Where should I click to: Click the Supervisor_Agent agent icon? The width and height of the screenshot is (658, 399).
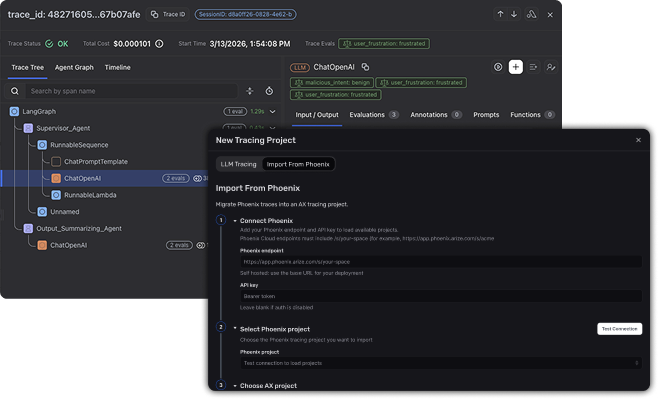[28, 128]
